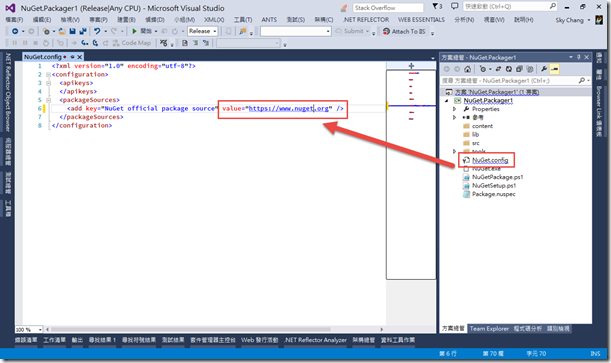
Task: Click the Stack Overflow search field
Action: coord(388,7)
